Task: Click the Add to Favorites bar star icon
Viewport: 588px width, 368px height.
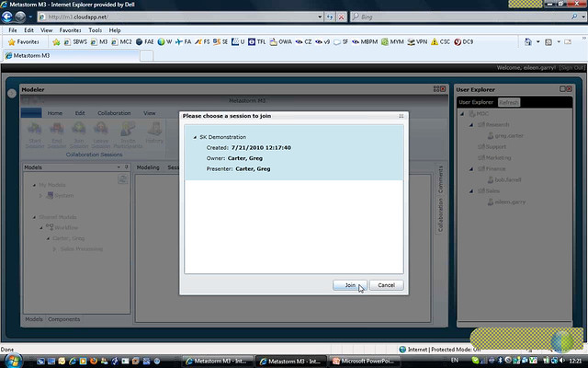Action: click(56, 41)
